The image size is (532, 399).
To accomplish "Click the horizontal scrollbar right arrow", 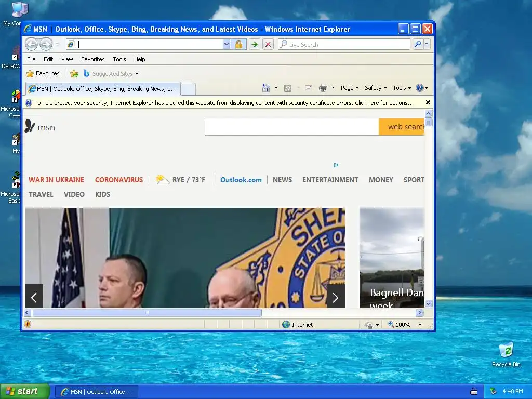I will 420,312.
